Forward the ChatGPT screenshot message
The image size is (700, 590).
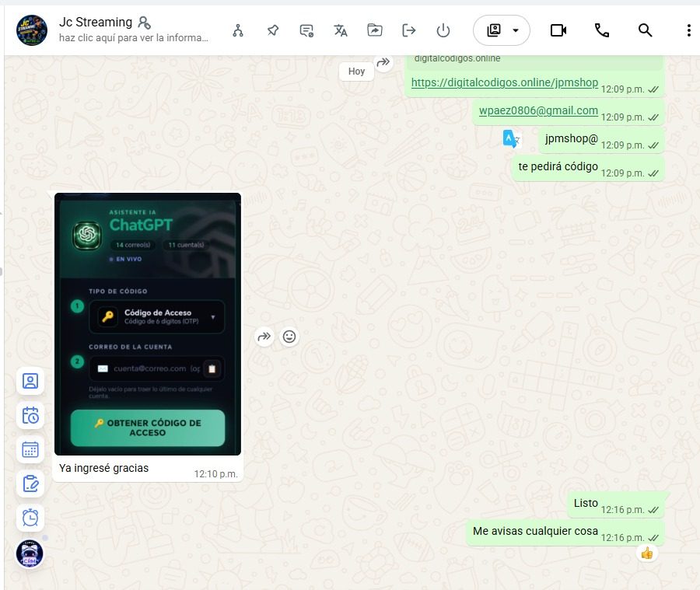click(x=264, y=337)
